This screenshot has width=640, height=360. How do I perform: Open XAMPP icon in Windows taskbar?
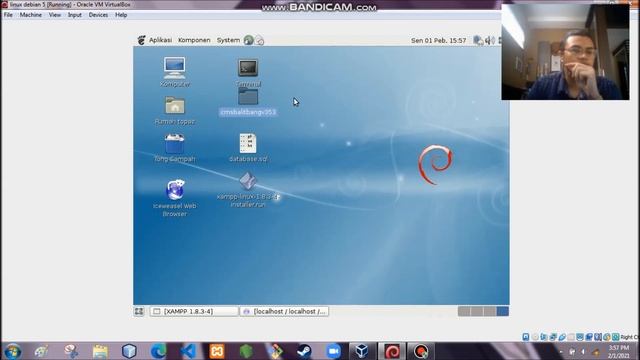coord(217,351)
